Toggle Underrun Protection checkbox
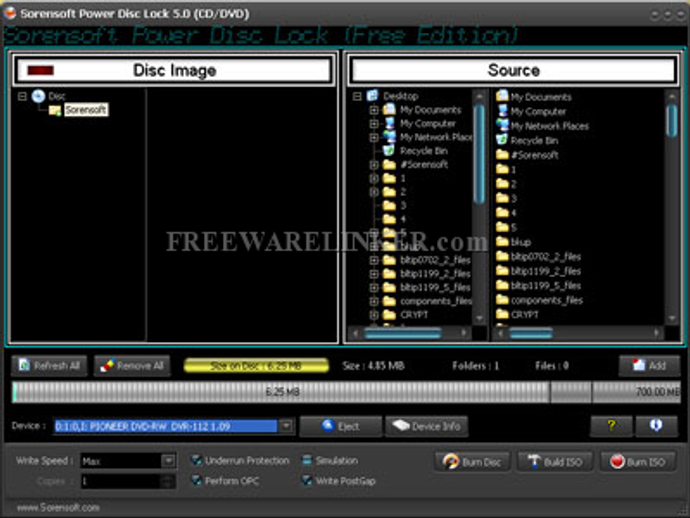Viewport: 690px width, 518px height. (x=196, y=461)
